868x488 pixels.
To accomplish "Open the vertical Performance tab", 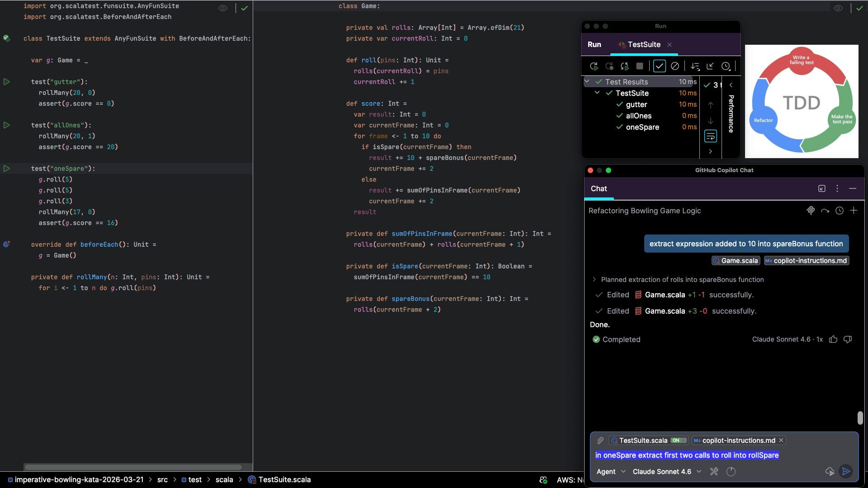I will [x=731, y=113].
